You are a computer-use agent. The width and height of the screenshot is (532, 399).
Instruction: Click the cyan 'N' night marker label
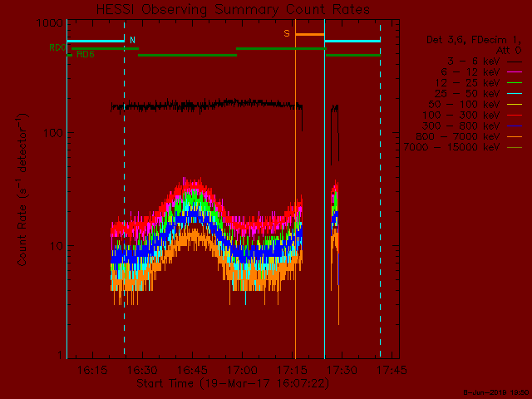pyautogui.click(x=132, y=40)
